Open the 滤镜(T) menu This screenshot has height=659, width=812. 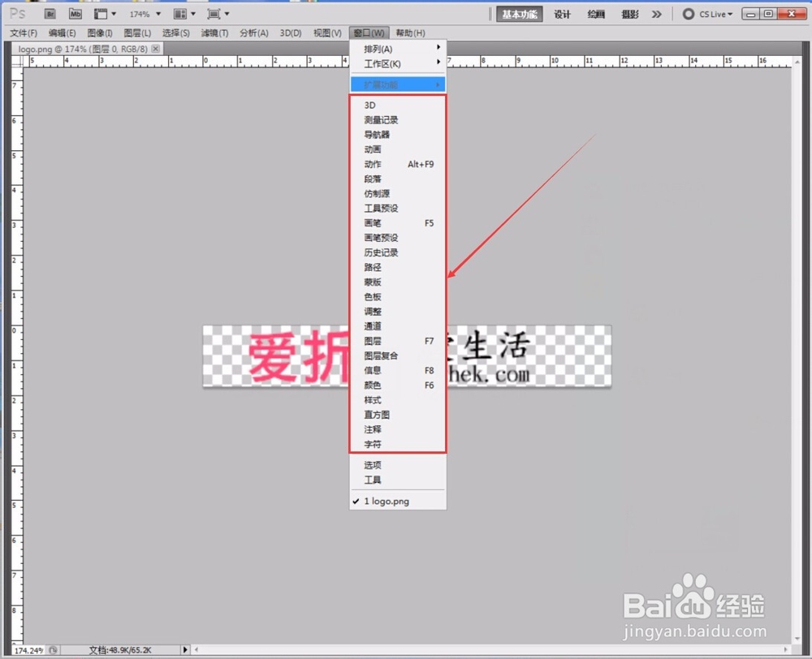[214, 32]
